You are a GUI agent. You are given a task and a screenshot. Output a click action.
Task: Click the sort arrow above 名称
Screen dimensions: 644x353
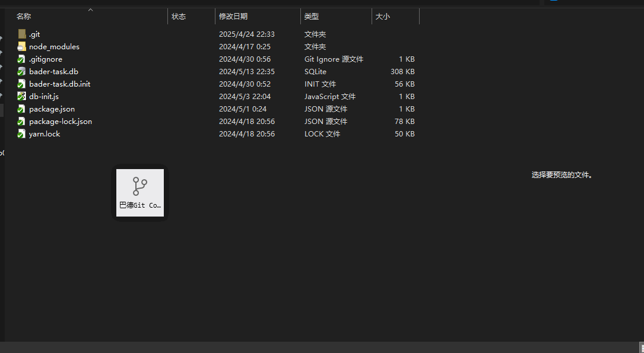[90, 10]
